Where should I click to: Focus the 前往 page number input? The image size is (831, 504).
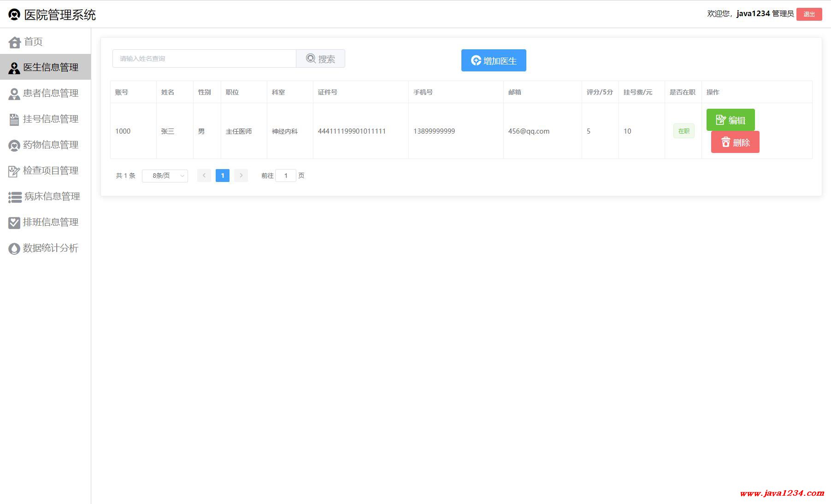[286, 176]
